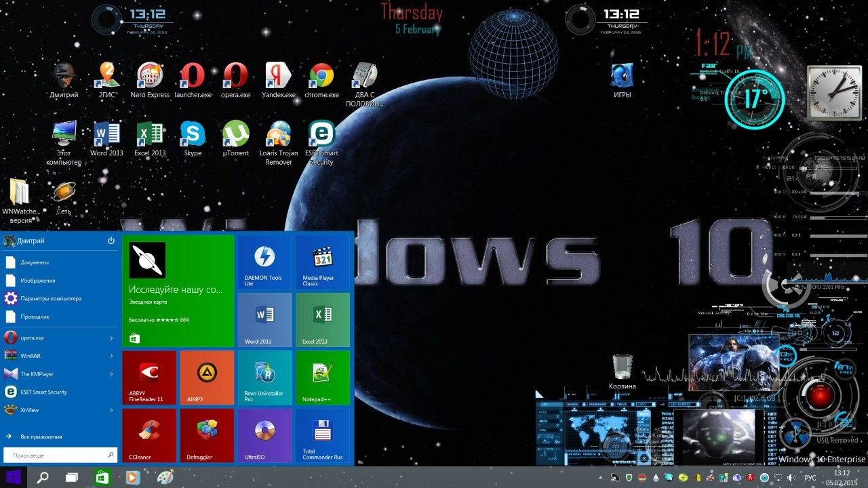868x488 pixels.
Task: Click Все приложения in Start menu
Action: 41,437
